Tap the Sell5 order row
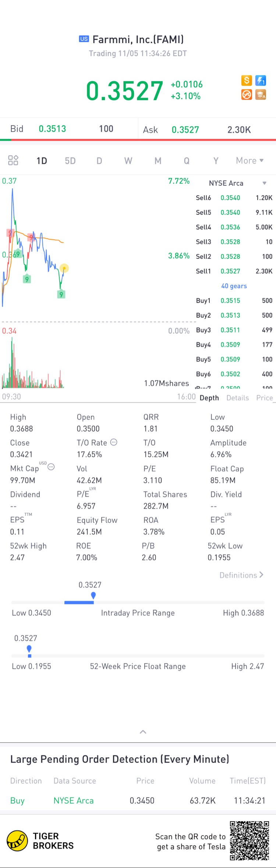 click(234, 213)
